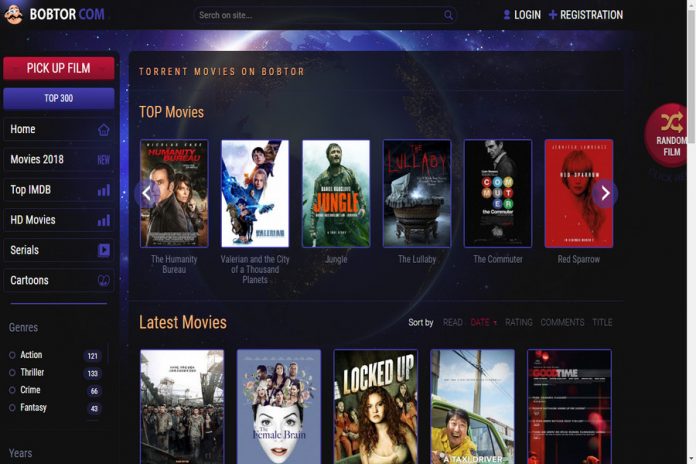The image size is (696, 464).
Task: Click 'Valerian and the City of a Thousand Planets' title
Action: [255, 270]
